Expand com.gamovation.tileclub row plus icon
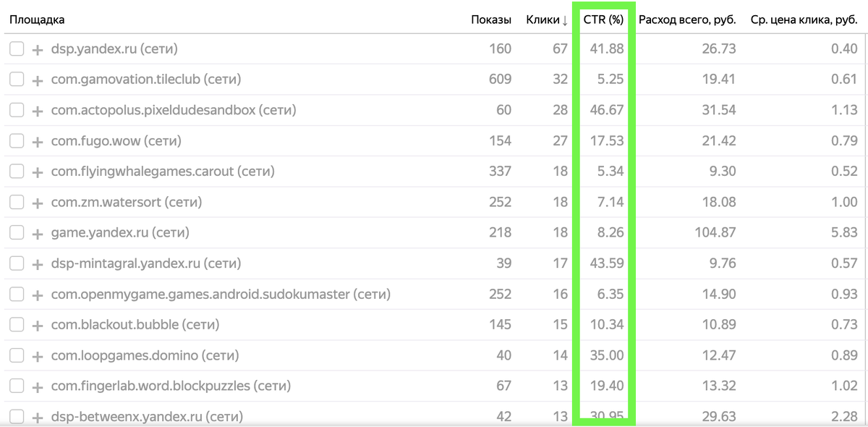868x427 pixels. click(38, 80)
